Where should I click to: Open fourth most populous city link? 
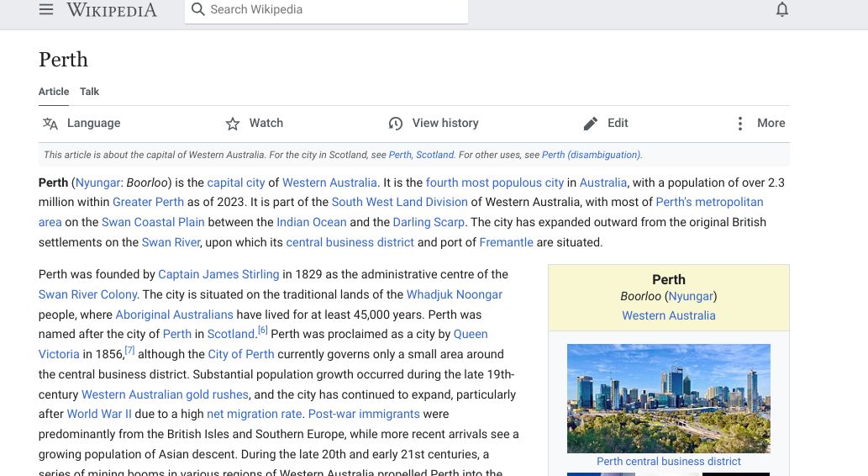point(494,182)
